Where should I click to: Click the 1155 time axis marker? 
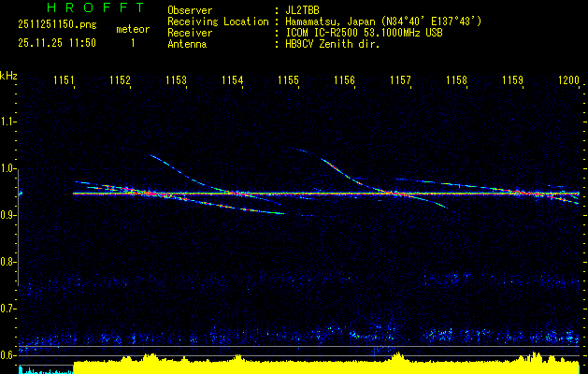point(288,81)
